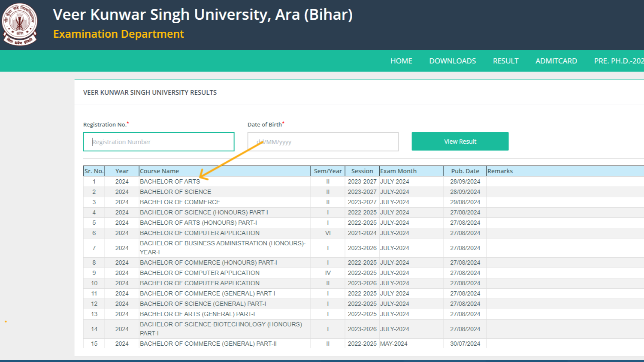Select BACHELOR OF COMPUTER APPLICATION semester IV row

(200, 273)
